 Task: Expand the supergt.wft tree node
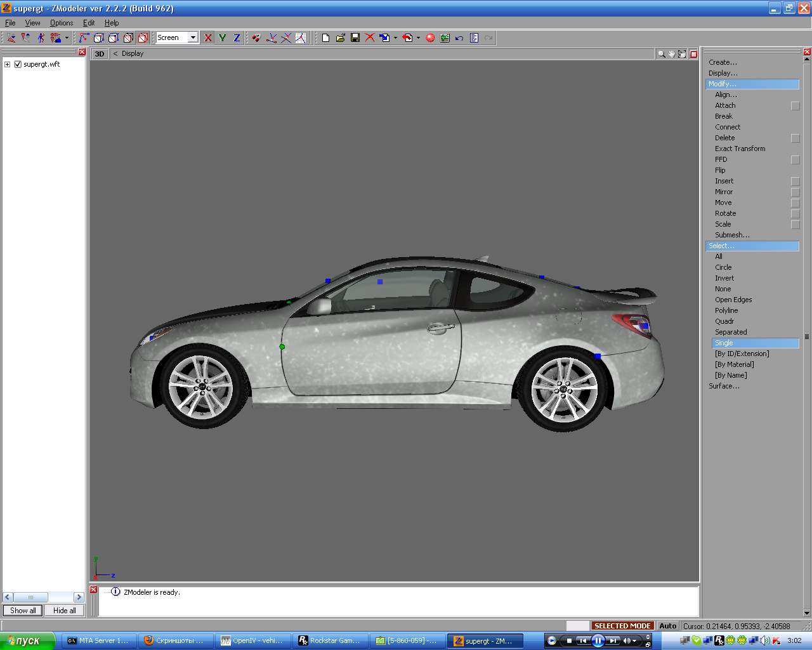pos(7,64)
